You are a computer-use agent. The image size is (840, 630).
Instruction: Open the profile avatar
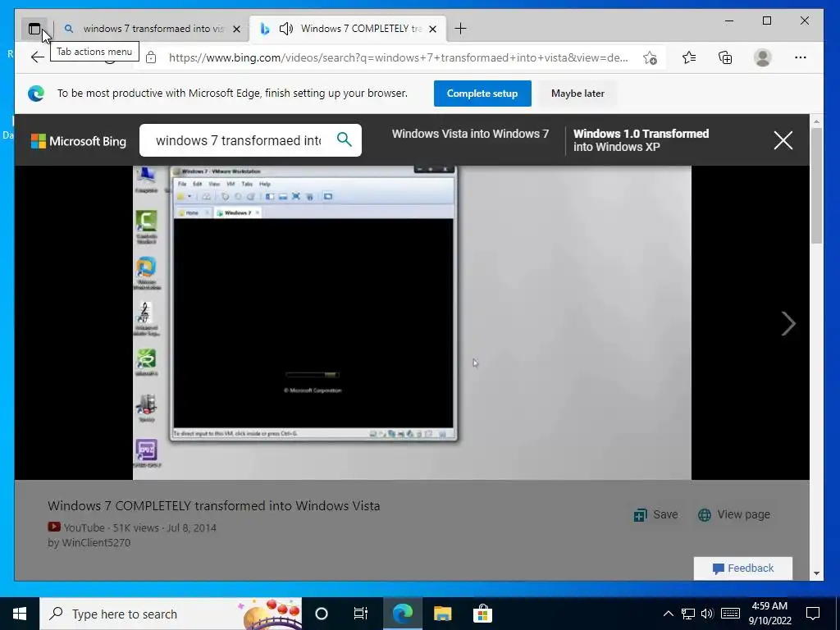click(762, 57)
